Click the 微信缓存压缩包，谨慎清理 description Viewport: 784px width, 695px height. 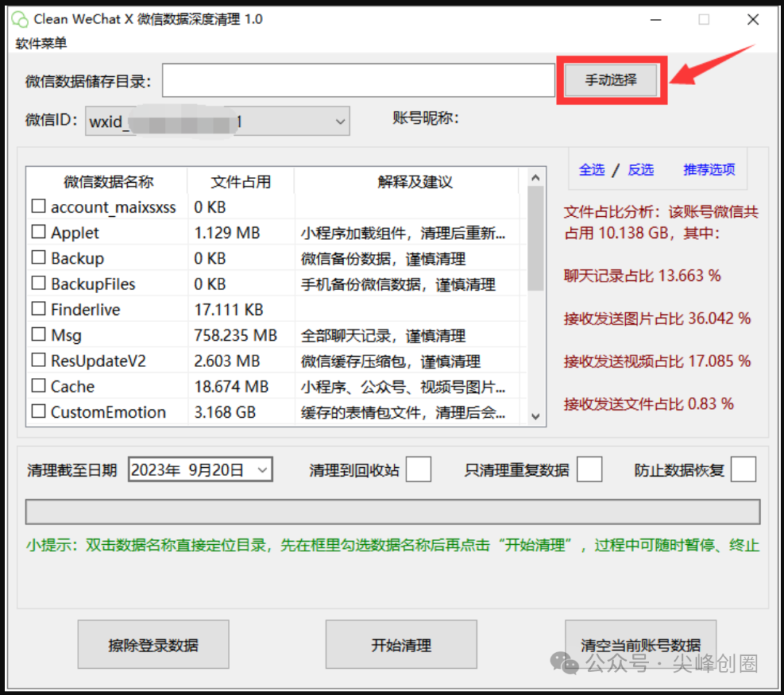click(391, 361)
